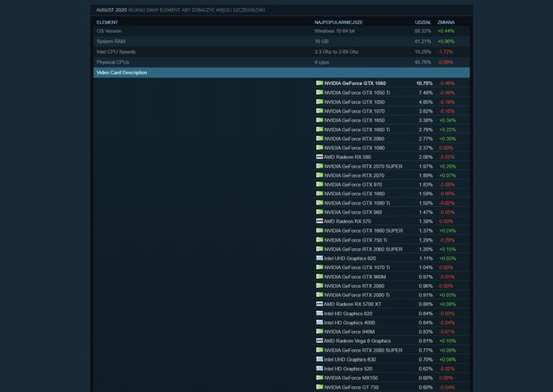Click NVIDIA icon beside RTX 2070 SUPER
The image size is (553, 392).
[319, 166]
